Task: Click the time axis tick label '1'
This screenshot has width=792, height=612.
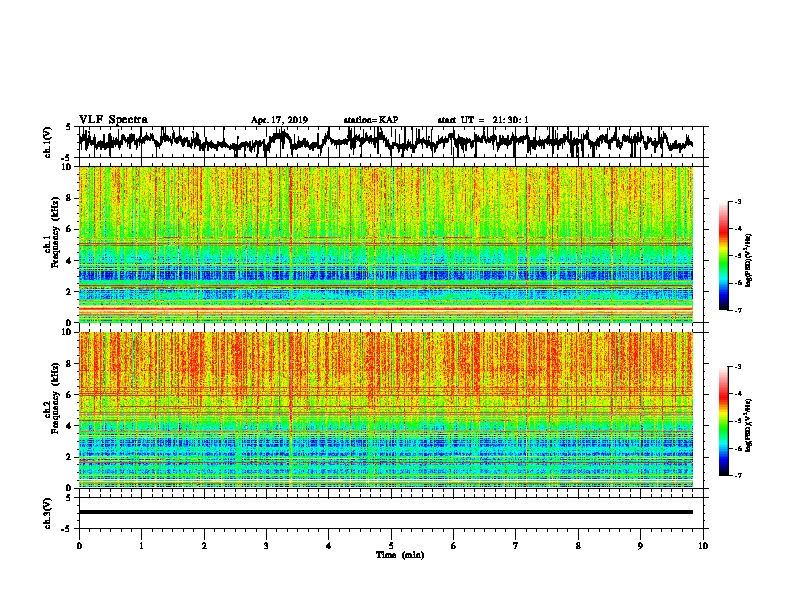Action: pos(141,546)
